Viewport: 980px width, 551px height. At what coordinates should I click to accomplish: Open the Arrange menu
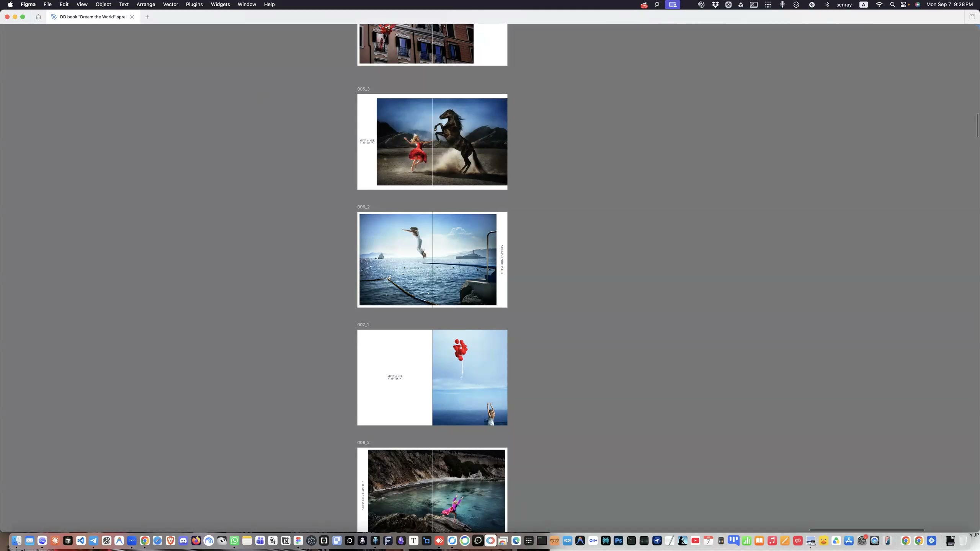tap(145, 5)
